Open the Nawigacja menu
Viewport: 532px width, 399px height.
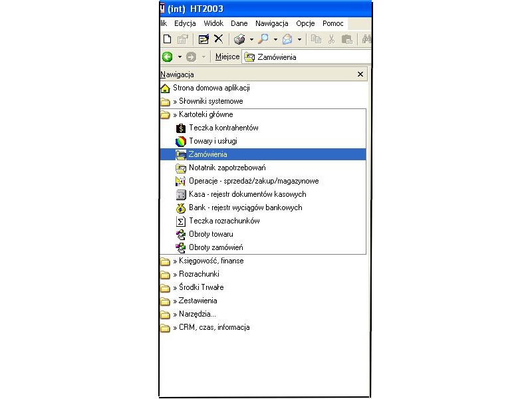(x=272, y=23)
